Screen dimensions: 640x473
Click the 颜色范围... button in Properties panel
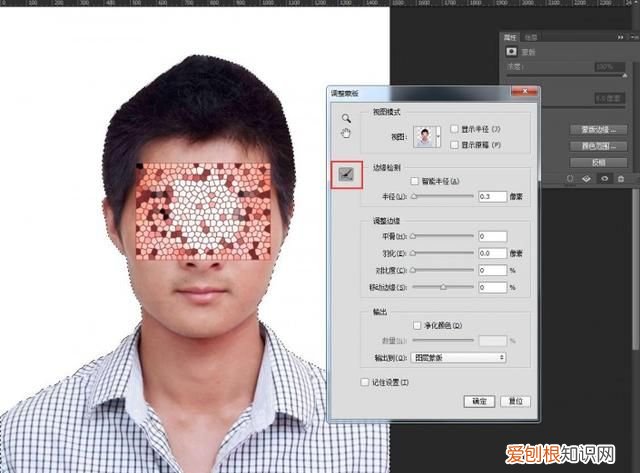[598, 146]
